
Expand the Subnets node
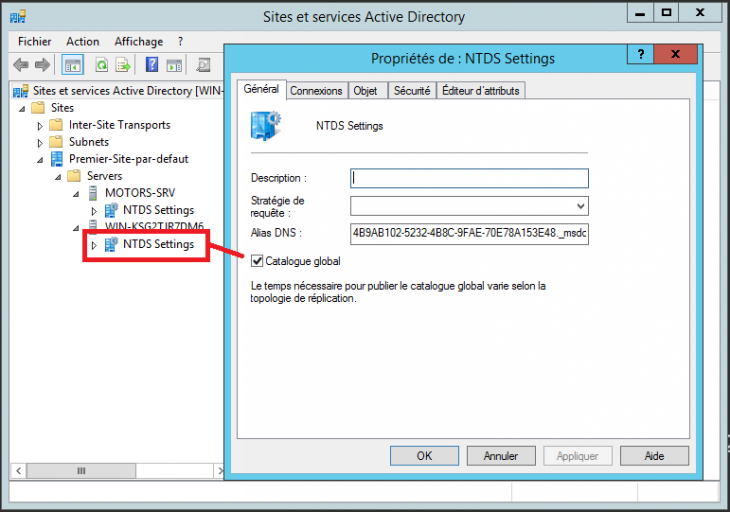[x=40, y=143]
